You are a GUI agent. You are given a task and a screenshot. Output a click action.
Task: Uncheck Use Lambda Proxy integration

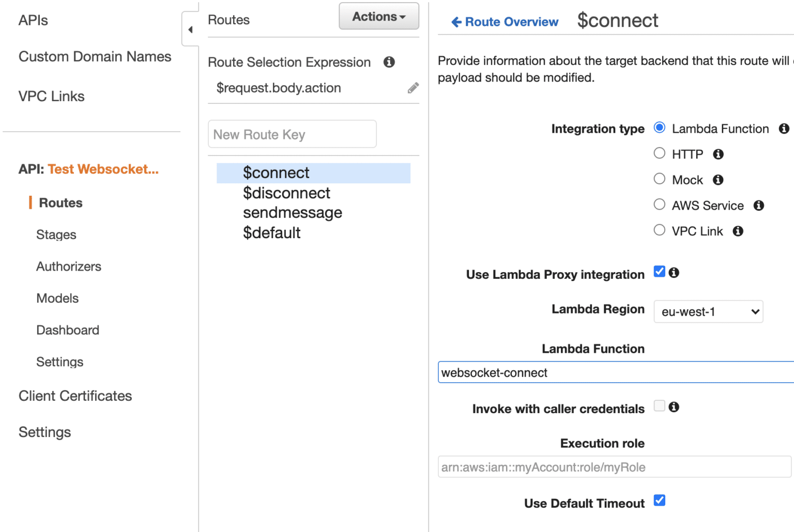point(659,271)
